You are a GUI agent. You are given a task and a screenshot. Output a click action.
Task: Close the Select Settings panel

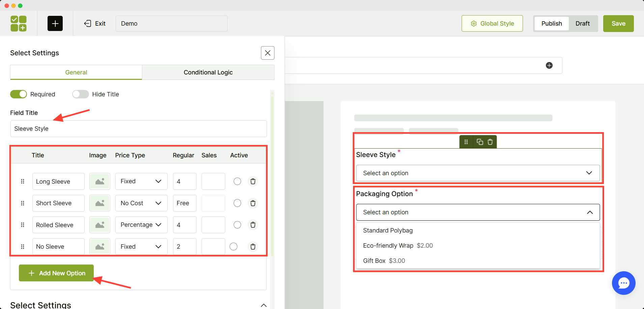tap(268, 53)
